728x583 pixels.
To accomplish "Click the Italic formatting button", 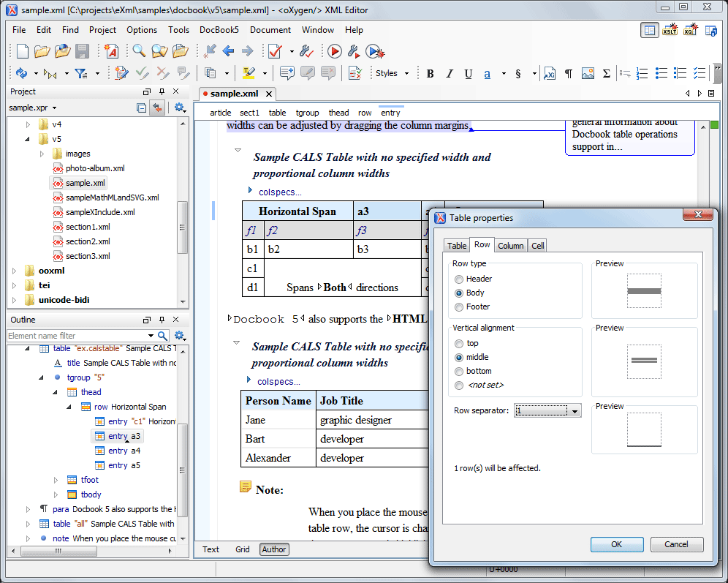I will 449,73.
